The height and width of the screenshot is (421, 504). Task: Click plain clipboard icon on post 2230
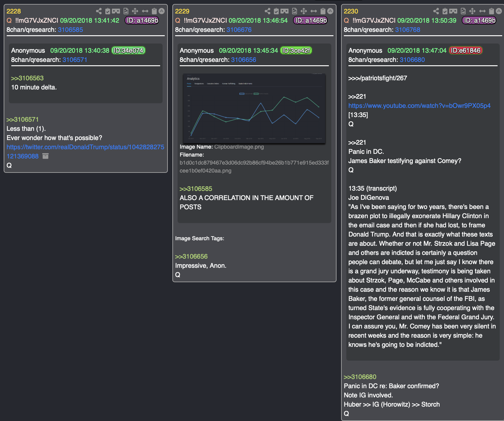click(x=492, y=11)
